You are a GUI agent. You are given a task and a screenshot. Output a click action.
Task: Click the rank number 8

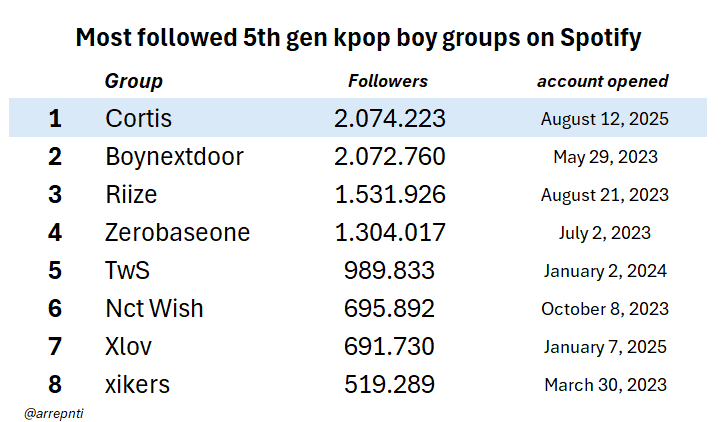[x=55, y=384]
